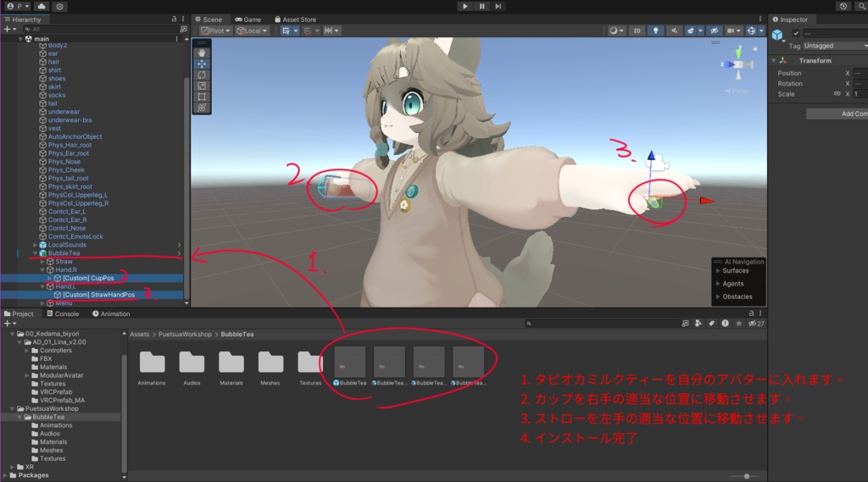The width and height of the screenshot is (868, 482).
Task: Toggle the object active checkbox in Inspector
Action: (x=796, y=33)
